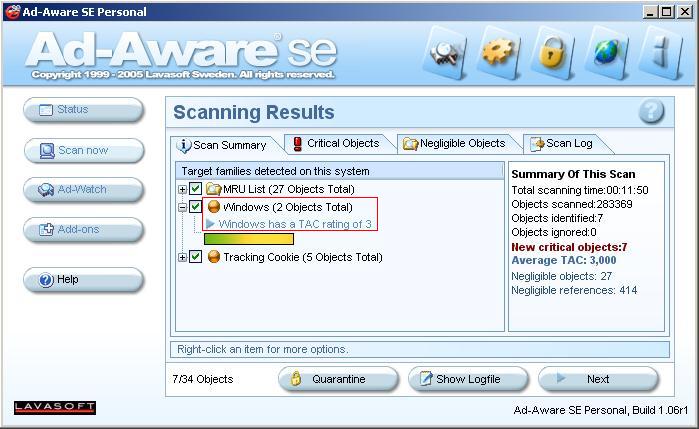Click the Help sidebar button
699x429 pixels.
84,280
